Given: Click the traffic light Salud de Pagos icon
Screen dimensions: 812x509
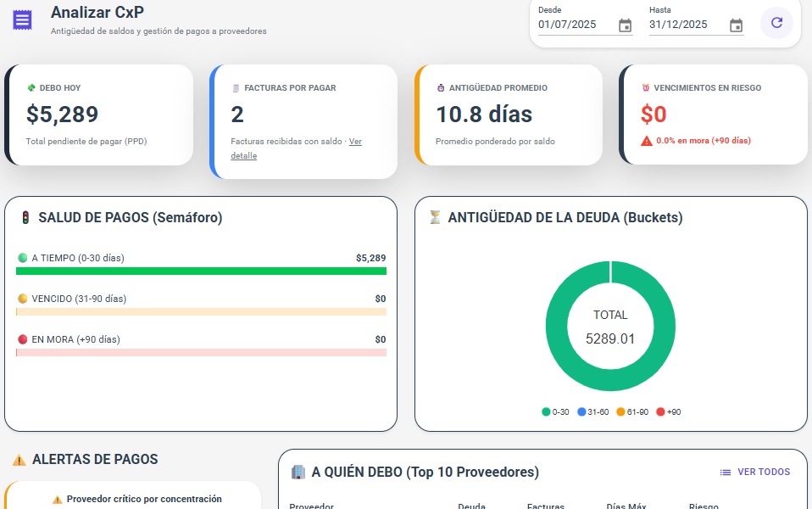Looking at the screenshot, I should pyautogui.click(x=25, y=218).
